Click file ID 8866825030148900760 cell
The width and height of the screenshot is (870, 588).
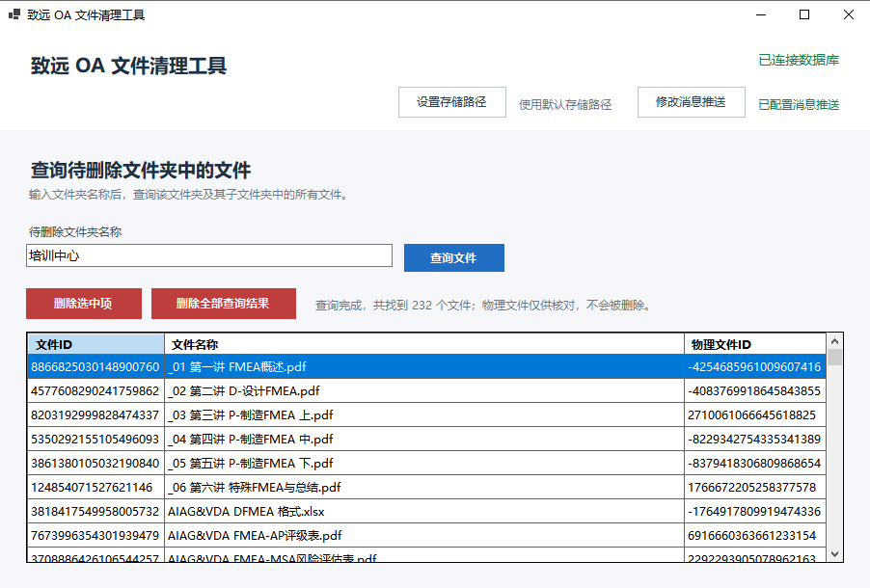[96, 366]
